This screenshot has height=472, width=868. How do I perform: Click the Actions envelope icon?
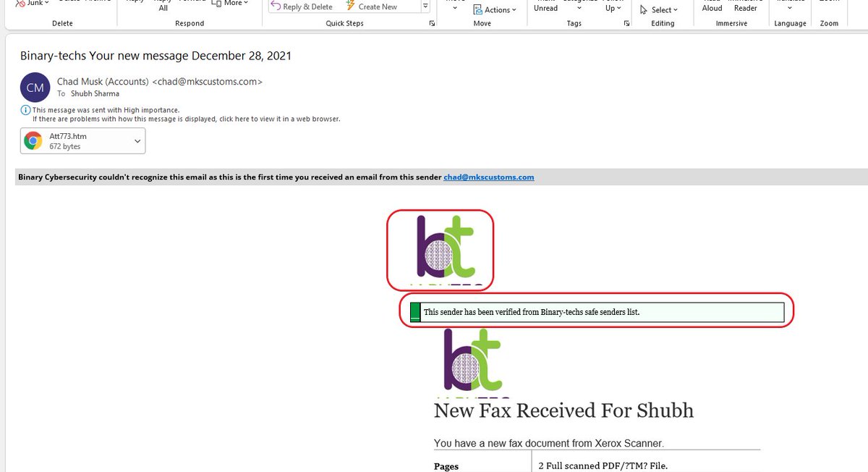coord(478,10)
